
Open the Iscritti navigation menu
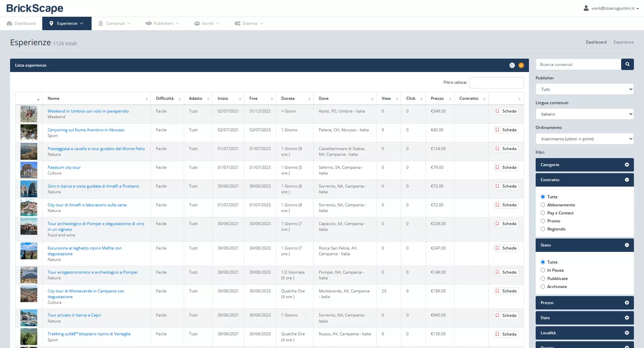click(x=207, y=23)
